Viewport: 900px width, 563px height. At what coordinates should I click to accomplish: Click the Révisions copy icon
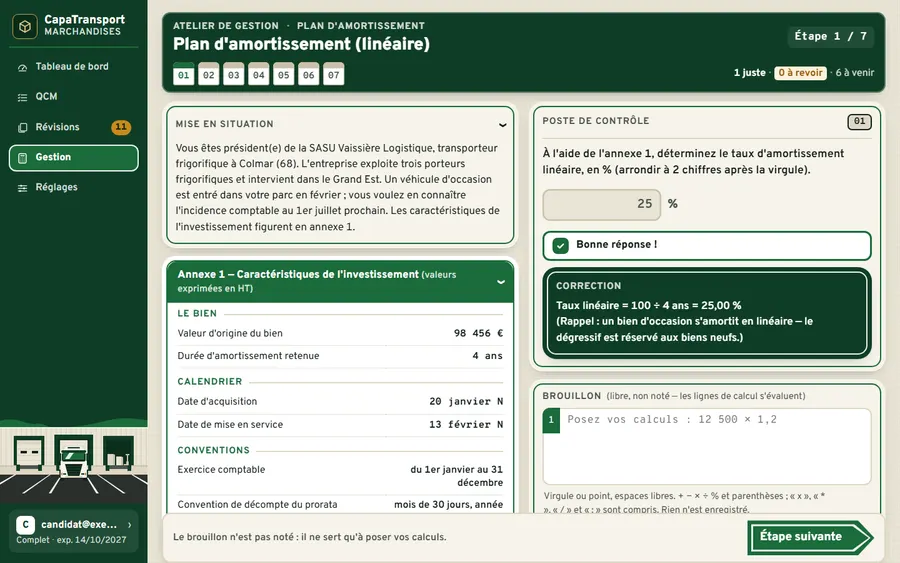coord(22,127)
